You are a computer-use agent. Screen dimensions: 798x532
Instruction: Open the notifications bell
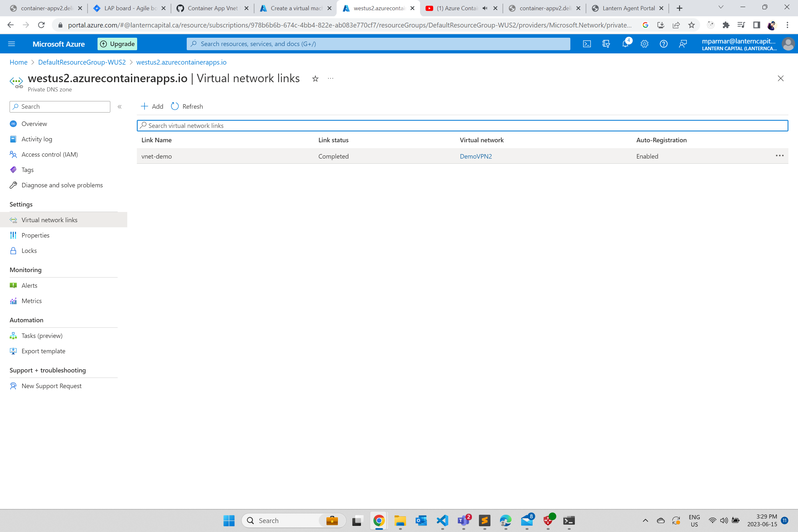(625, 44)
